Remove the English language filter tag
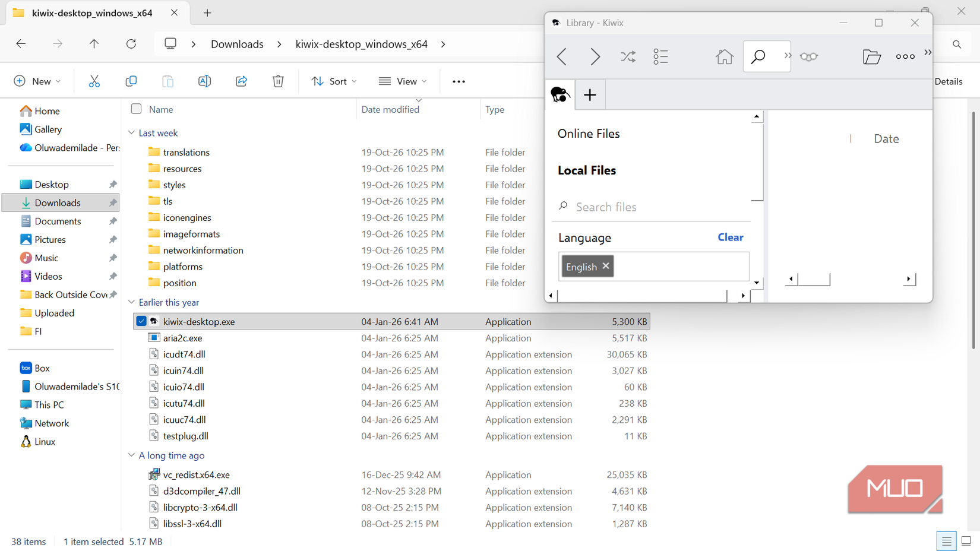The width and height of the screenshot is (980, 551). coord(606,266)
